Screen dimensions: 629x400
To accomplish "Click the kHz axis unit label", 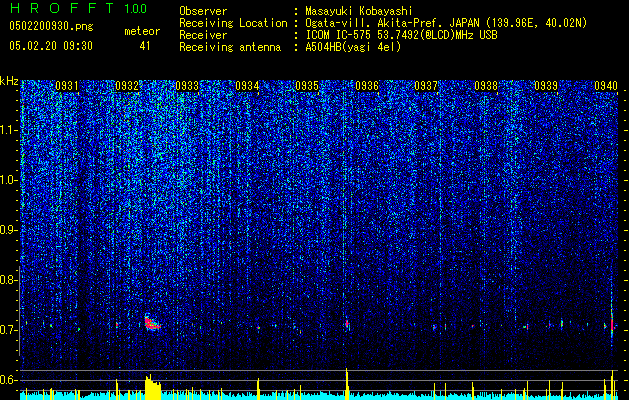I will coord(9,81).
